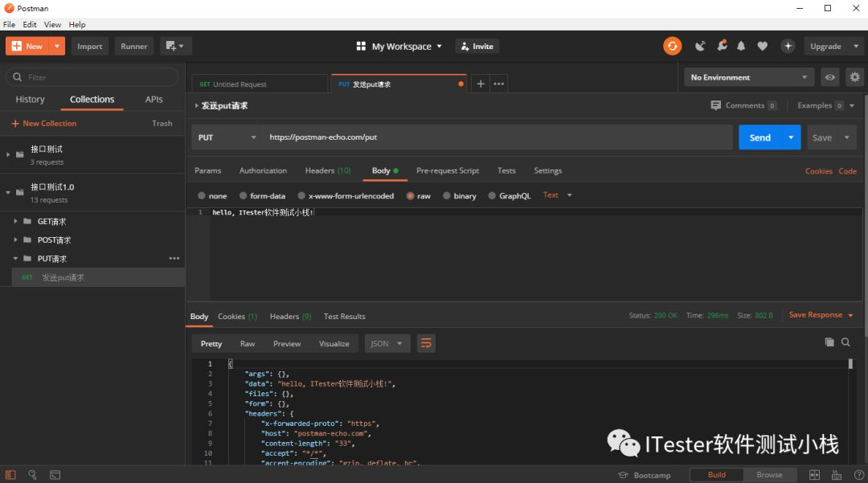This screenshot has width=868, height=483.
Task: Switch to History tab
Action: [x=30, y=100]
